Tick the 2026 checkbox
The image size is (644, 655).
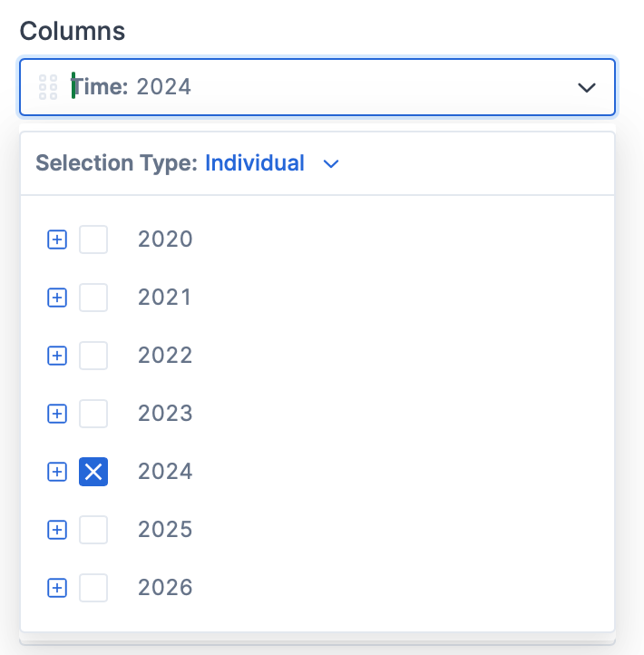tap(93, 588)
